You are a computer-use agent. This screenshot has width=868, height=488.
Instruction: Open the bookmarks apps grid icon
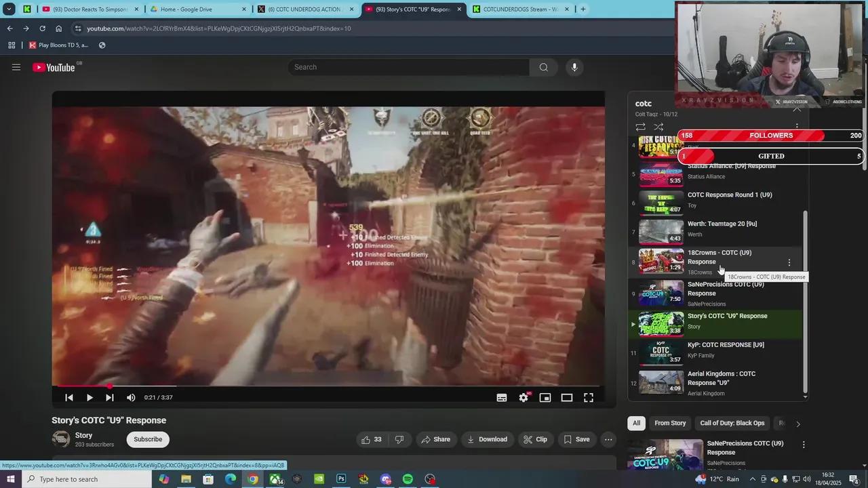tap(12, 45)
